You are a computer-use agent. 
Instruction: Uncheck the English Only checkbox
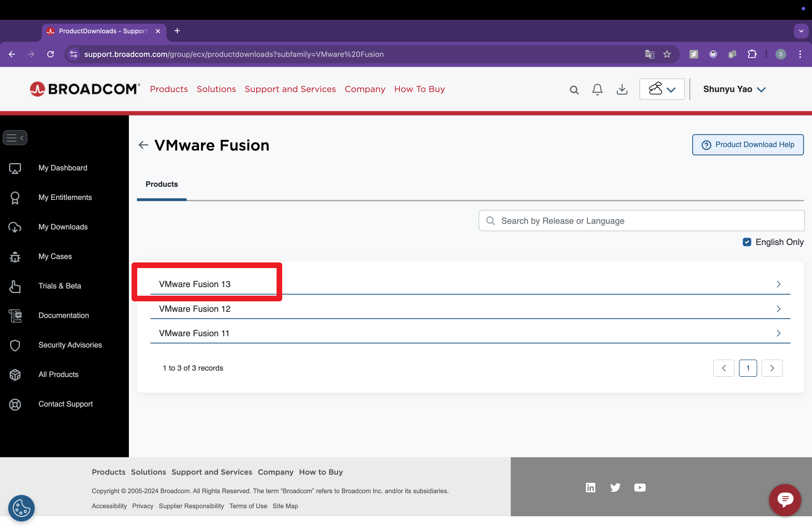(747, 242)
